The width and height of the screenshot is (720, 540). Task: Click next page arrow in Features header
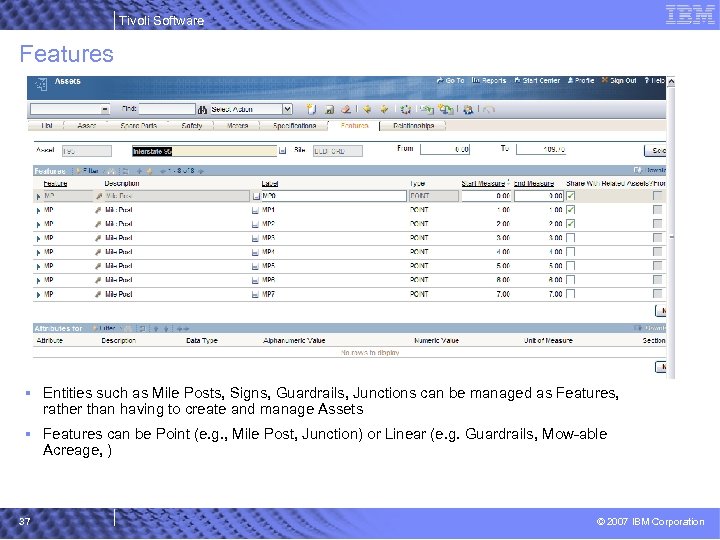point(201,171)
